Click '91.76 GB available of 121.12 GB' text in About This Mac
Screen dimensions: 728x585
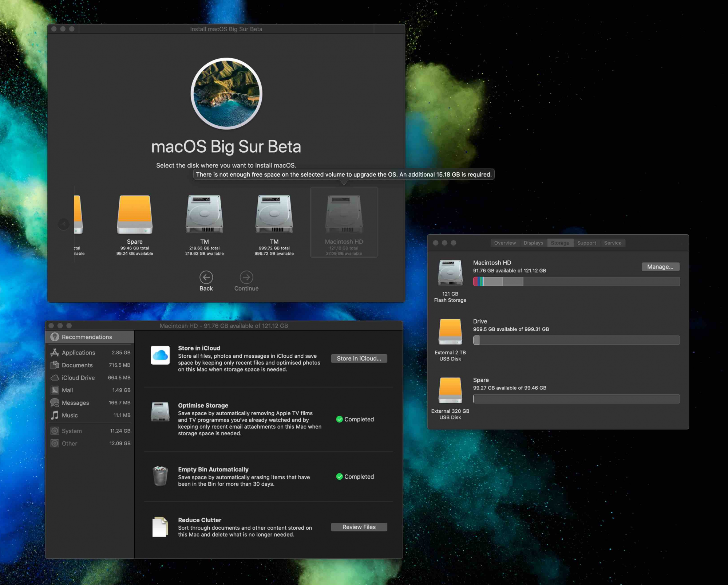(x=510, y=271)
